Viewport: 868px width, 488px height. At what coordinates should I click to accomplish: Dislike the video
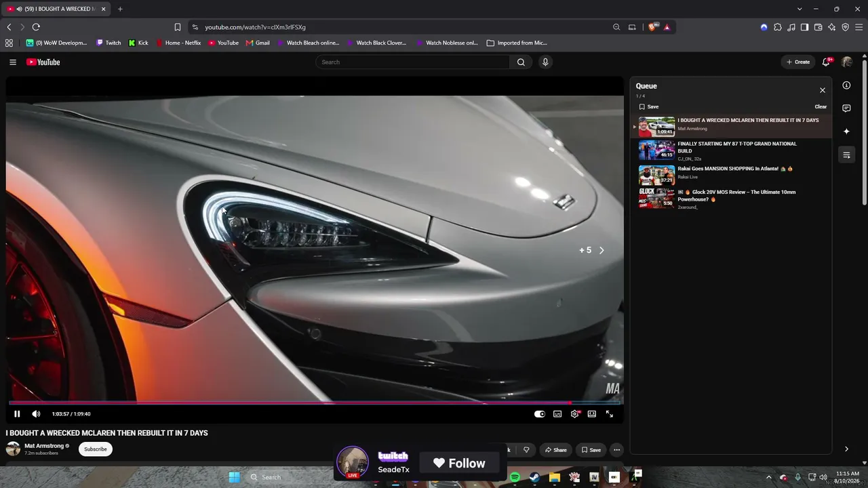[526, 450]
